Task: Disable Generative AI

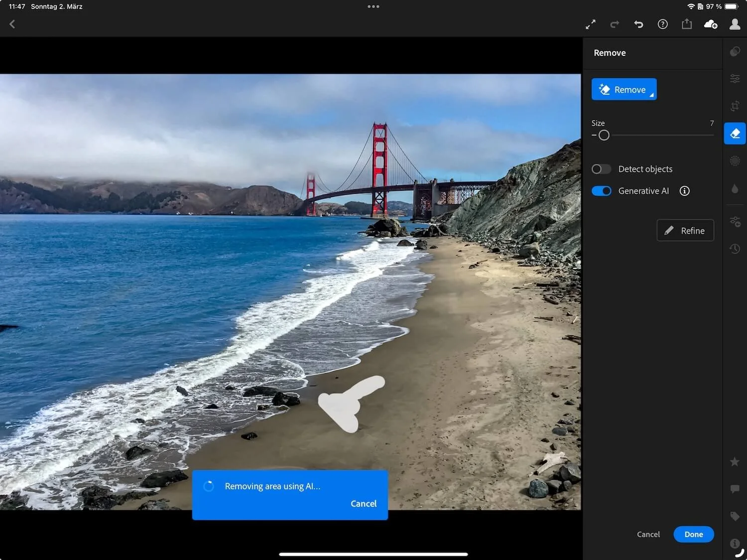Action: (601, 191)
